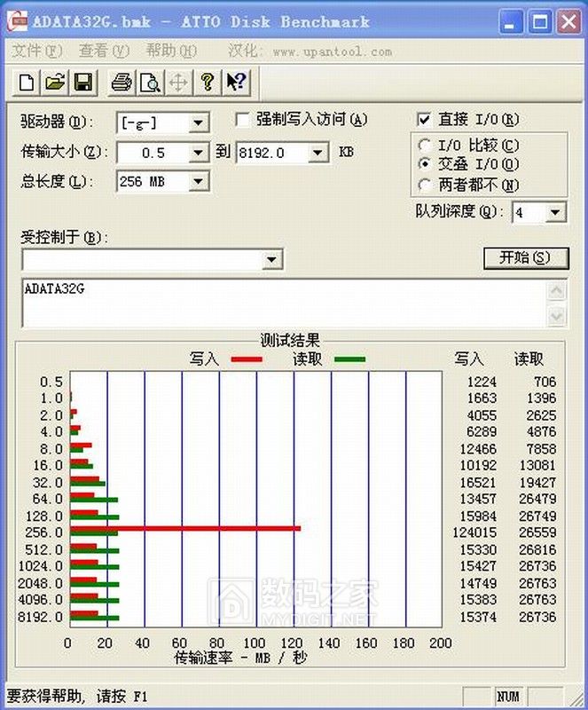The width and height of the screenshot is (588, 710).
Task: Open Print Preview magnifier icon
Action: (x=150, y=83)
